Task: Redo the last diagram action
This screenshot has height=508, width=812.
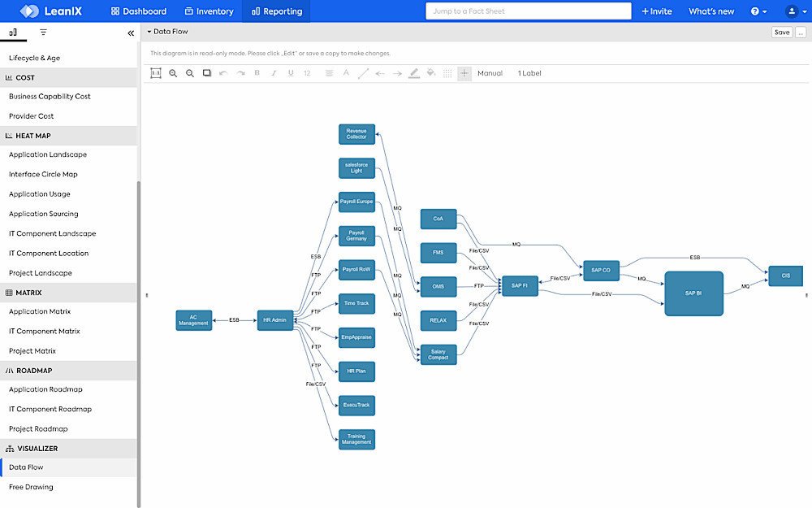Action: (x=241, y=73)
